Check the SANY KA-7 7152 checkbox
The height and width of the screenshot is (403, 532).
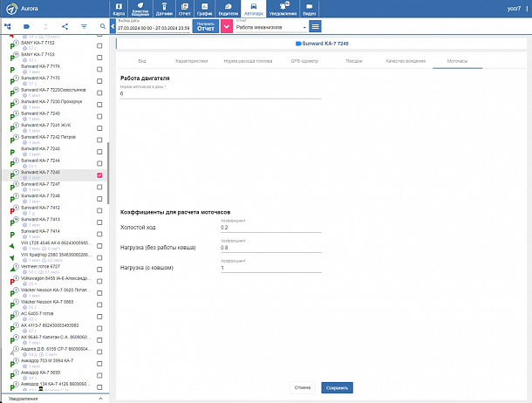pos(99,45)
